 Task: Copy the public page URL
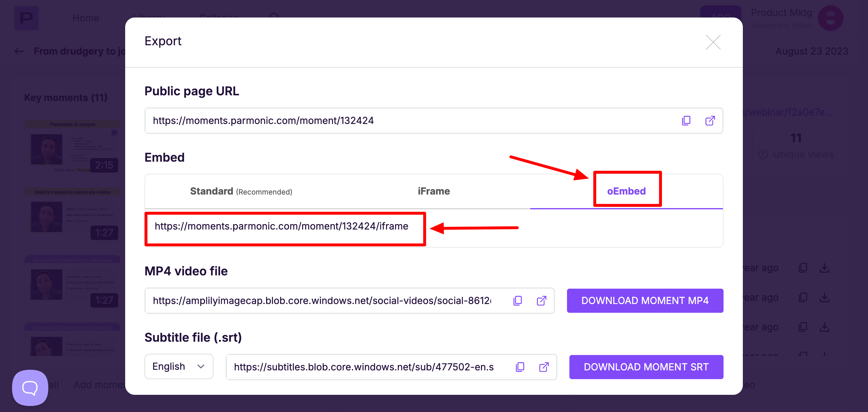pos(686,121)
